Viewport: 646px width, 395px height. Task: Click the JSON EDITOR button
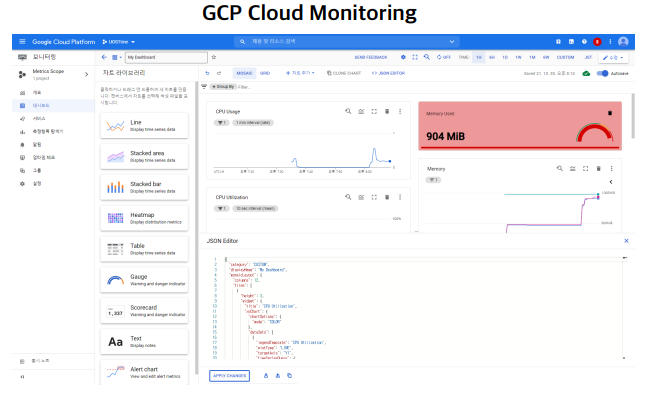[x=388, y=73]
